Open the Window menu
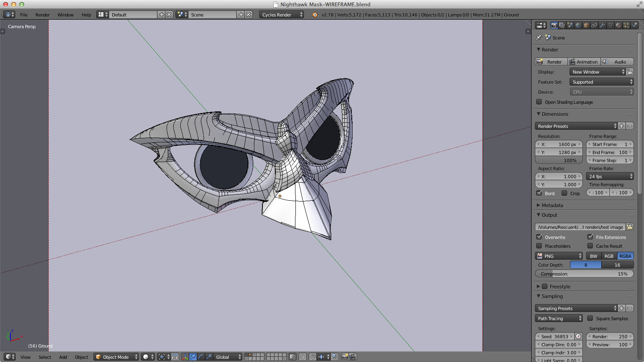644x362 pixels. click(65, 14)
